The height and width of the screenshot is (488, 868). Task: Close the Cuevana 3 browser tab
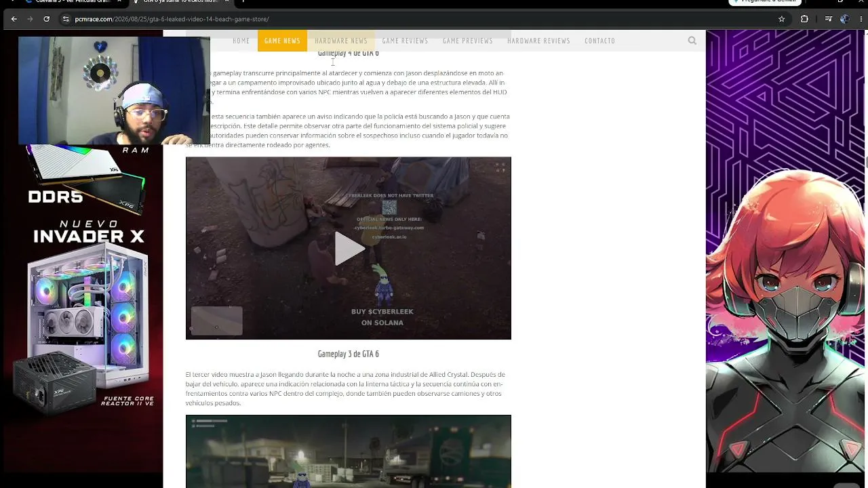(119, 1)
